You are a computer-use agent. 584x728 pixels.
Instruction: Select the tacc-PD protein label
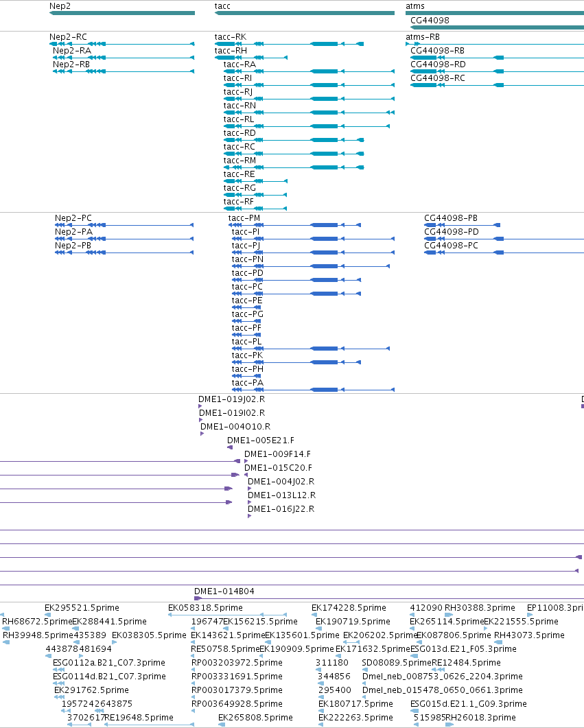(x=248, y=272)
